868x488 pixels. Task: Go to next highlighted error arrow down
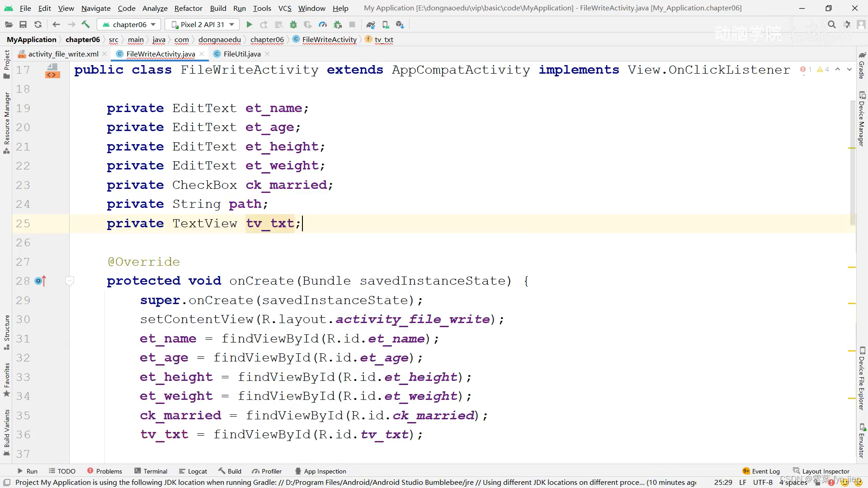[x=849, y=70]
